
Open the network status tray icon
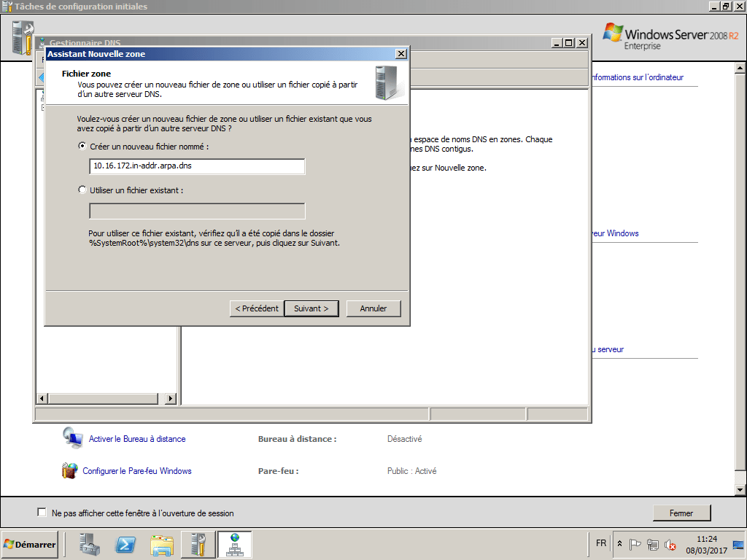[653, 544]
